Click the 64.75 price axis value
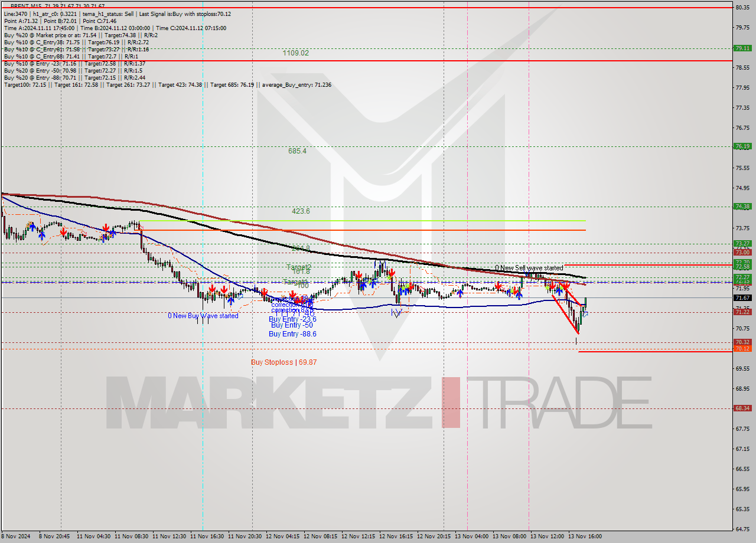This screenshot has width=756, height=543. click(x=742, y=529)
